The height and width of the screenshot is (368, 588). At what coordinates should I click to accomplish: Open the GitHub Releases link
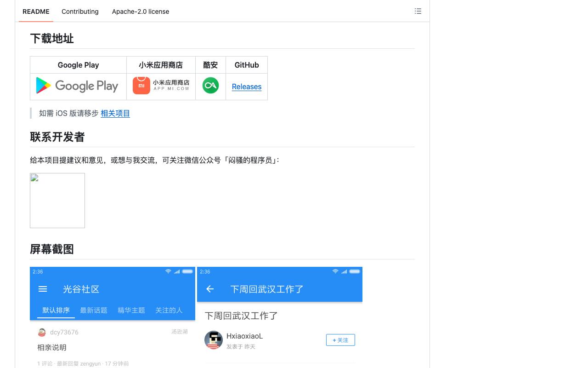click(247, 86)
